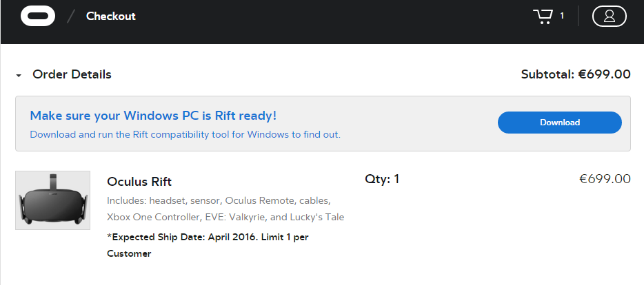Select the Oculus Rift product title
644x285 pixels.
click(x=139, y=182)
